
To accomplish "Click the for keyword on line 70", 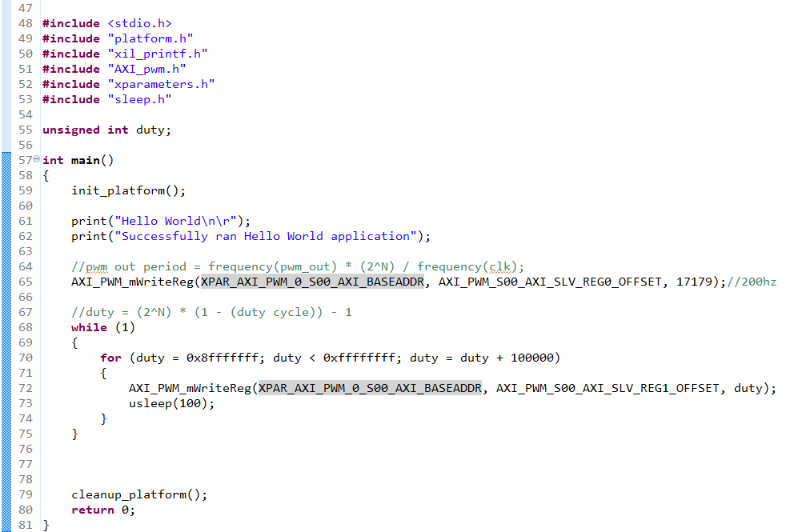I will (x=110, y=358).
